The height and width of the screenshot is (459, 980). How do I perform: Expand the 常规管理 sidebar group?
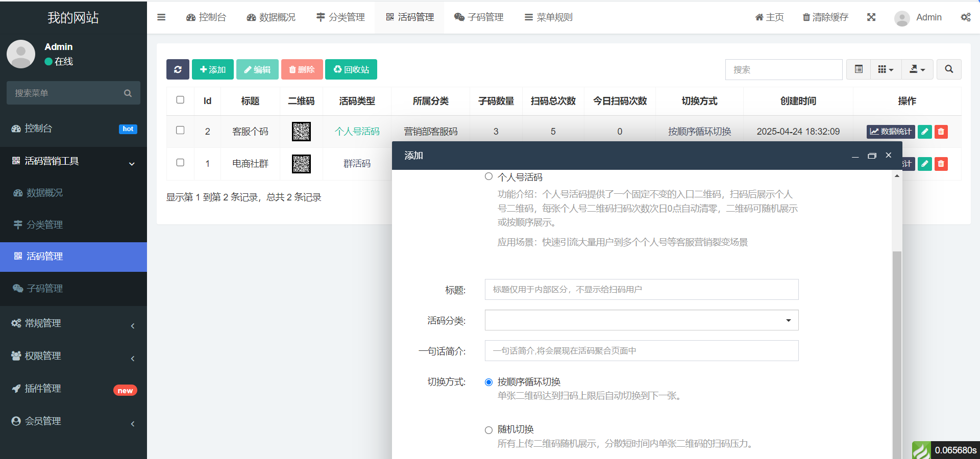[x=73, y=323]
